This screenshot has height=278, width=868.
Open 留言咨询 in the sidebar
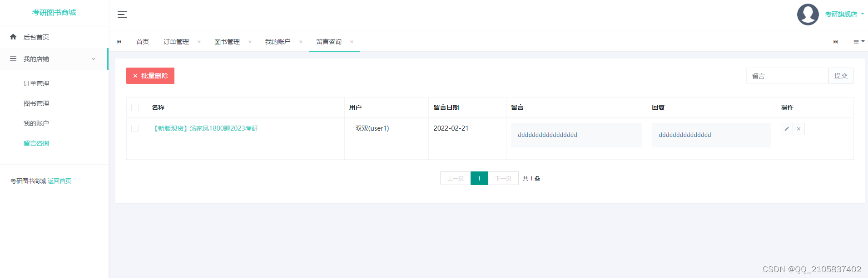coord(36,143)
